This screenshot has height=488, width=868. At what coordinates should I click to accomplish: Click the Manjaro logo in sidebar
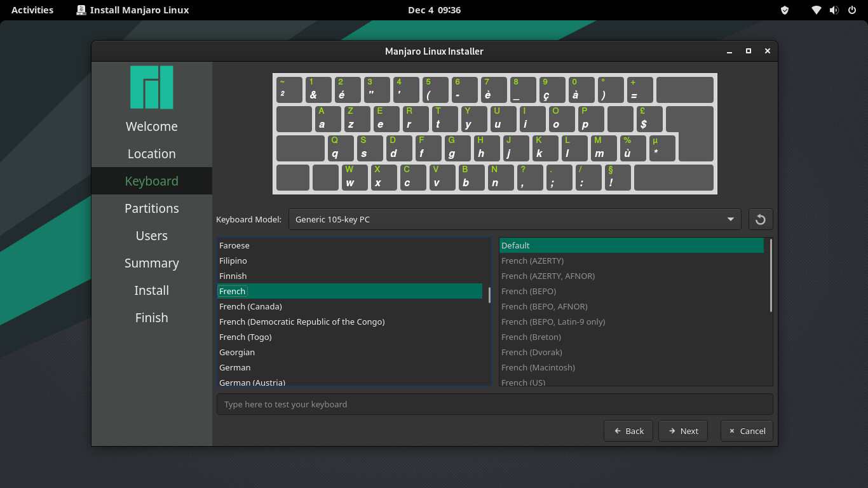[x=151, y=87]
